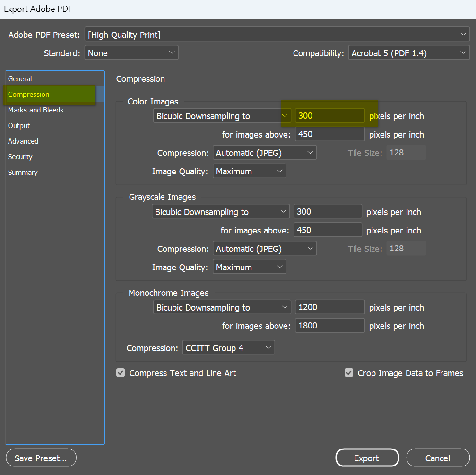
Task: Switch to the Marks and Bleeds section
Action: click(x=35, y=110)
